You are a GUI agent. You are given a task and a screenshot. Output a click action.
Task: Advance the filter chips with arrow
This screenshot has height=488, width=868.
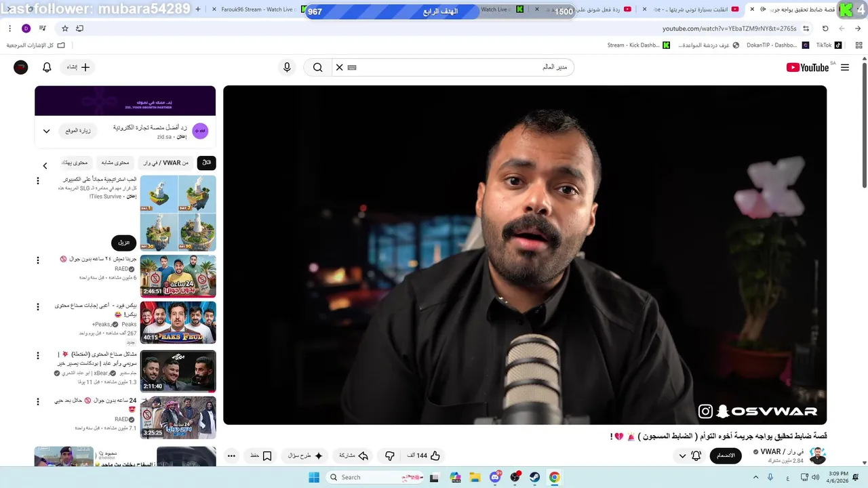[45, 165]
